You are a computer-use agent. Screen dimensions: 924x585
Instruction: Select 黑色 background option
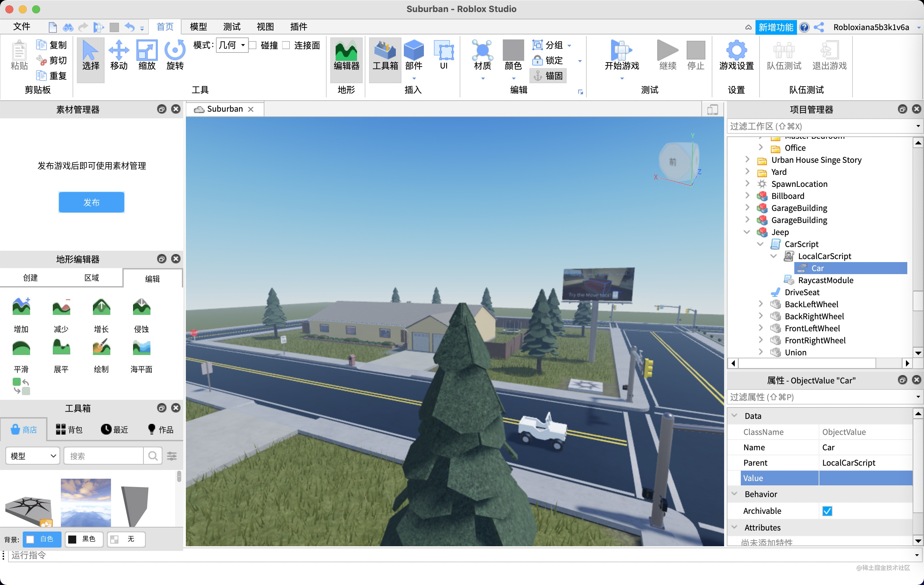click(x=84, y=539)
